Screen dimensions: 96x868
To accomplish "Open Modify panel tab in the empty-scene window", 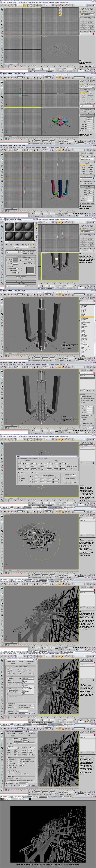I will pyautogui.click(x=83, y=9).
